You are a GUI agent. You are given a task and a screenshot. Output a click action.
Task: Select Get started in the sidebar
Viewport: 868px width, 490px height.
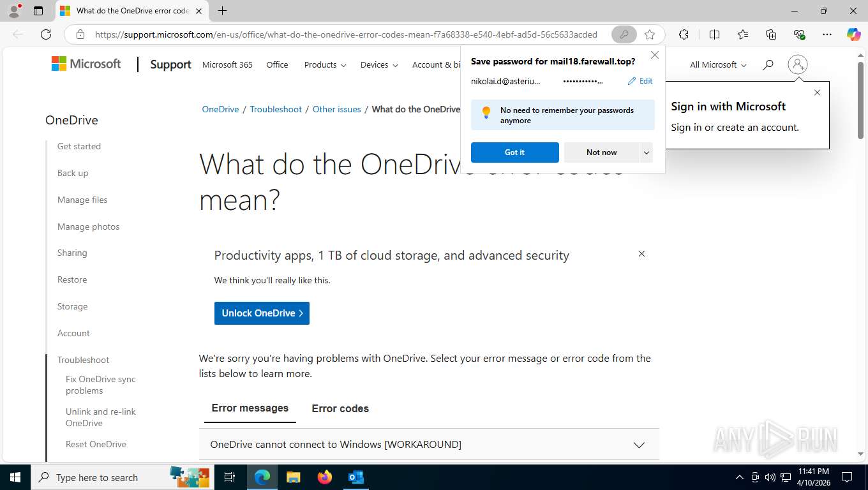pos(79,146)
